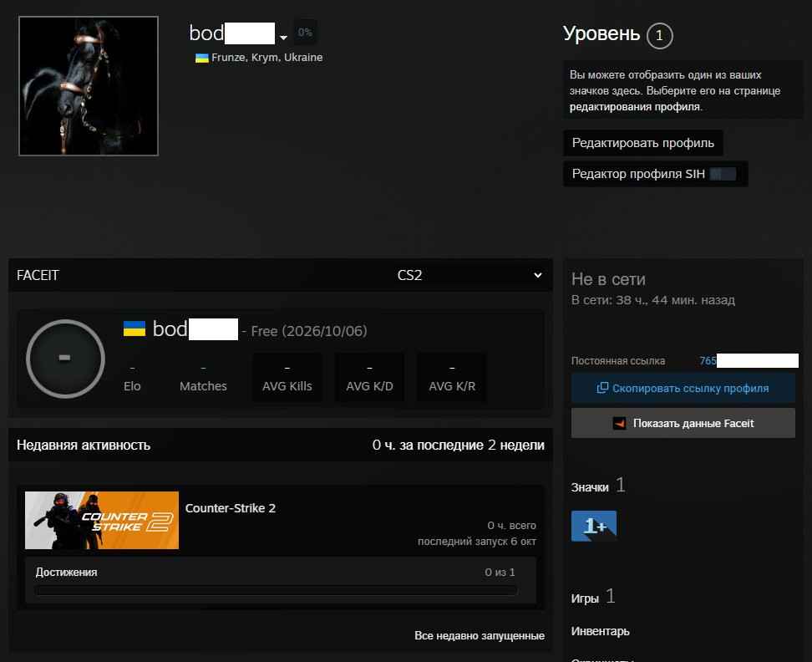Click the copy icon in copy-link button
Image resolution: width=812 pixels, height=662 pixels.
tap(602, 388)
